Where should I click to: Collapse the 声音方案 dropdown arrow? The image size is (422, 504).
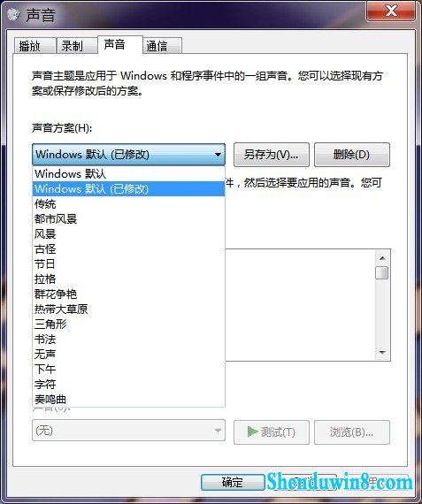tap(218, 155)
